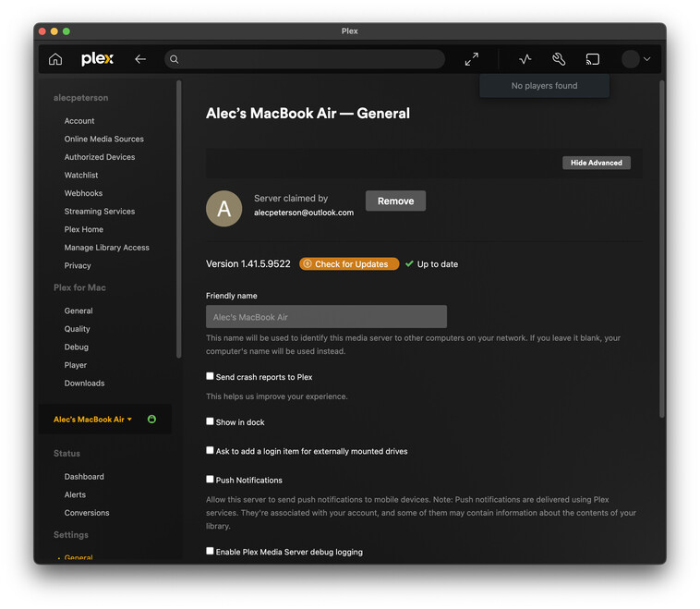This screenshot has height=609, width=700.
Task: Click the user avatar circle in toolbar
Action: [x=631, y=59]
